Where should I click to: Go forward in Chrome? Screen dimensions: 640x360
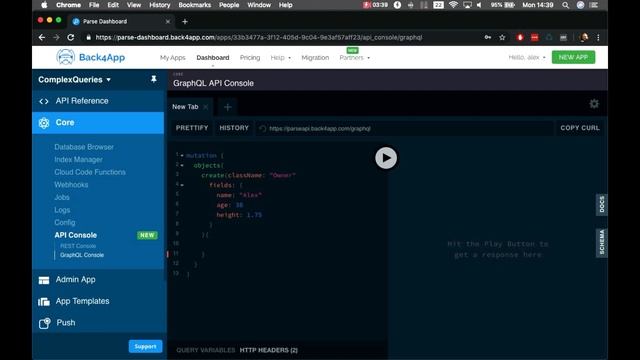[x=56, y=37]
